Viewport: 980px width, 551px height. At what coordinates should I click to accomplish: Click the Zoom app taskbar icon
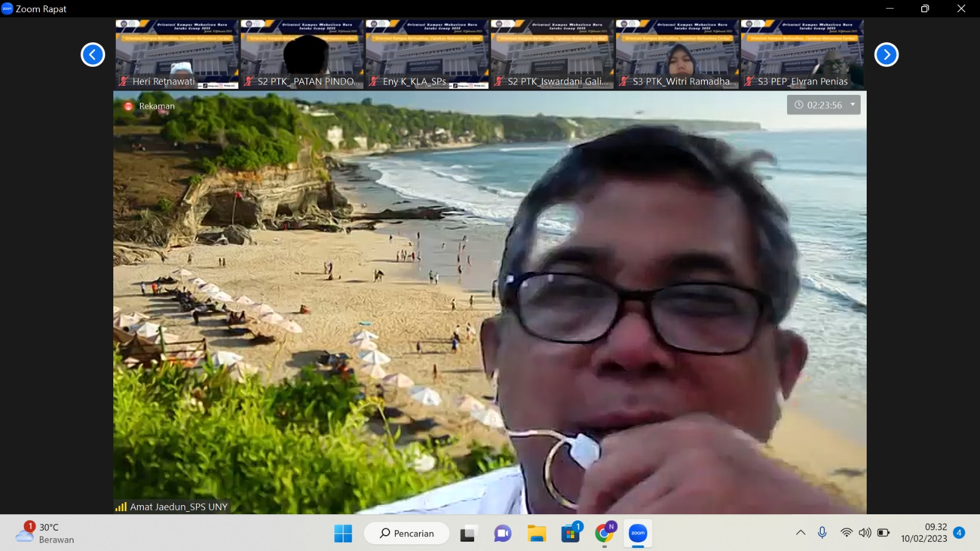[638, 533]
